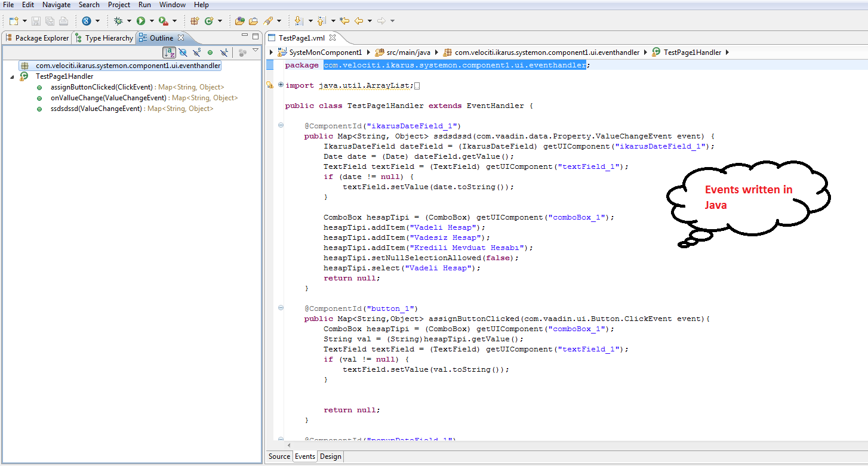The image size is (868, 466).
Task: Select the Debug icon in the toolbar
Action: pyautogui.click(x=119, y=21)
